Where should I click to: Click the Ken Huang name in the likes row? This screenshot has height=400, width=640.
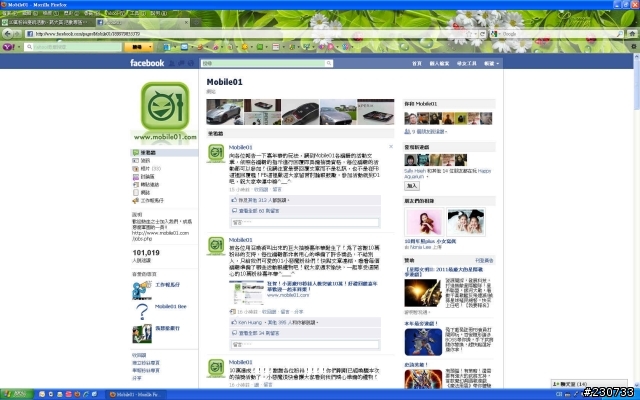(x=250, y=322)
